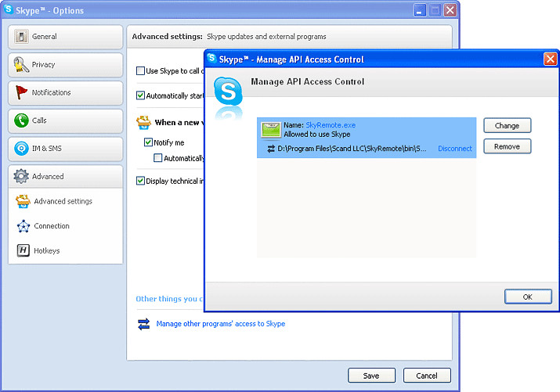Click the double-arrow icon beside Manage other programs

(143, 324)
